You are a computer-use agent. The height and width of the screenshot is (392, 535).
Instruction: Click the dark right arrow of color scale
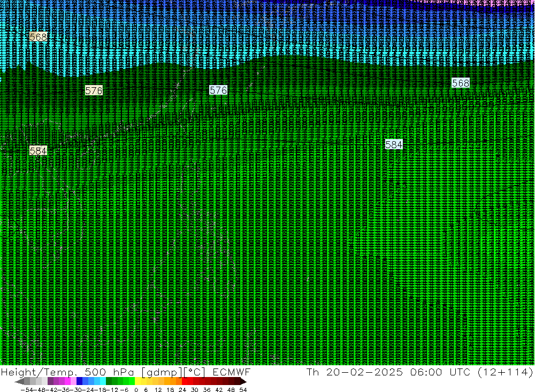click(243, 381)
